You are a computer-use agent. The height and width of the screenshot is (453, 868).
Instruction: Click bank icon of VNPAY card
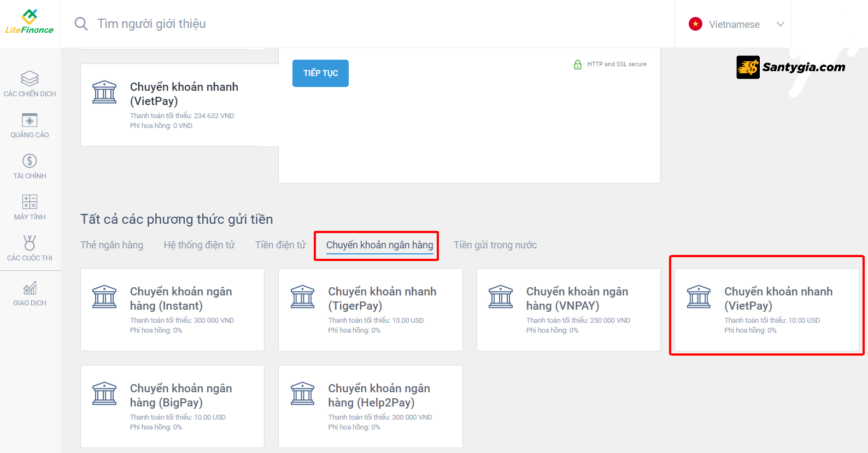pos(501,297)
